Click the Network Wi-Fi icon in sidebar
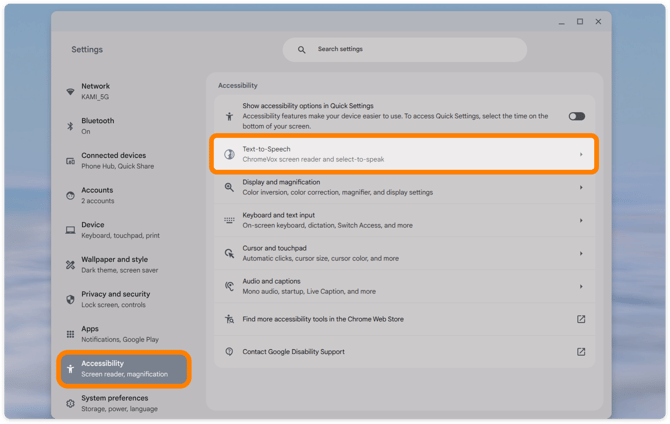This screenshot has height=424, width=670. coord(71,91)
